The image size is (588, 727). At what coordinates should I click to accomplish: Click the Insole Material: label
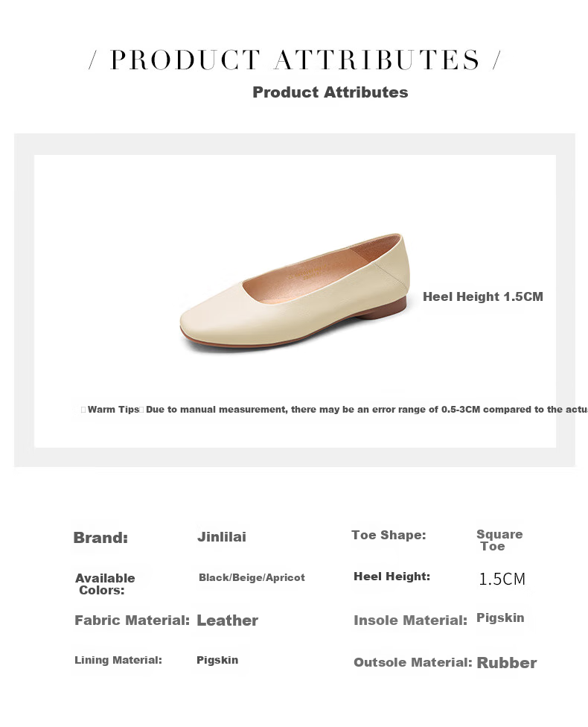pos(411,620)
